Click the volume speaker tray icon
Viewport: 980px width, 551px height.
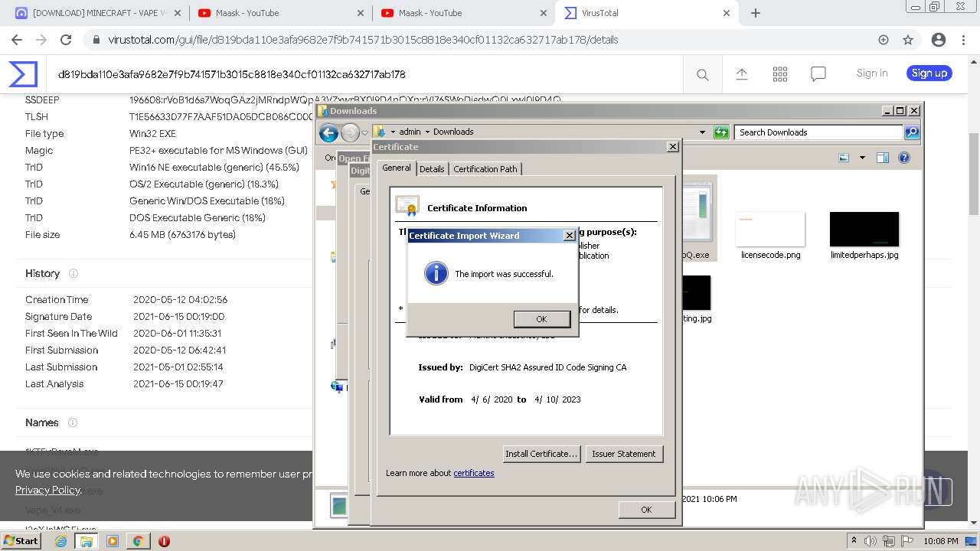coord(871,541)
